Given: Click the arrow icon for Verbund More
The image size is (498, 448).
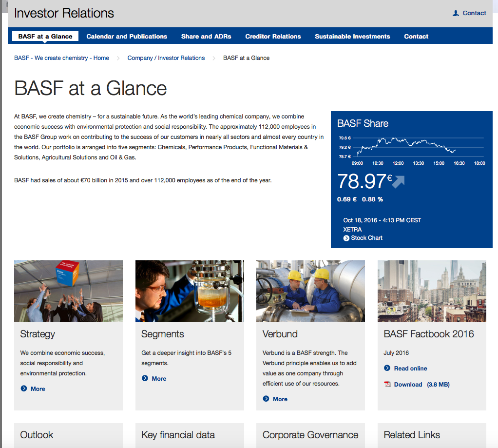Looking at the screenshot, I should [x=266, y=398].
